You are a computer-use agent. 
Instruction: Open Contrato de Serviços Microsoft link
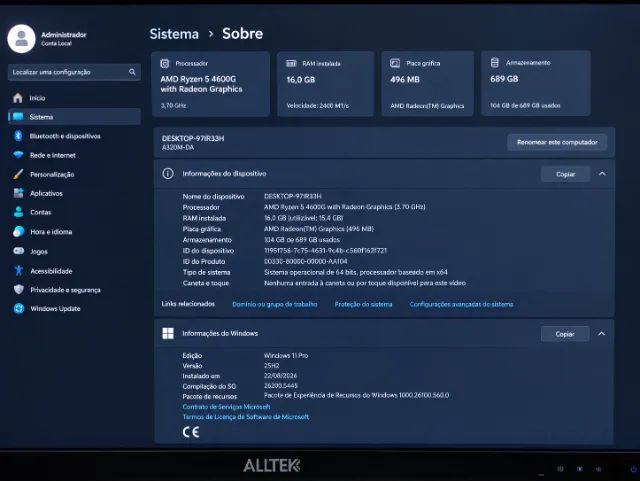[x=227, y=407]
